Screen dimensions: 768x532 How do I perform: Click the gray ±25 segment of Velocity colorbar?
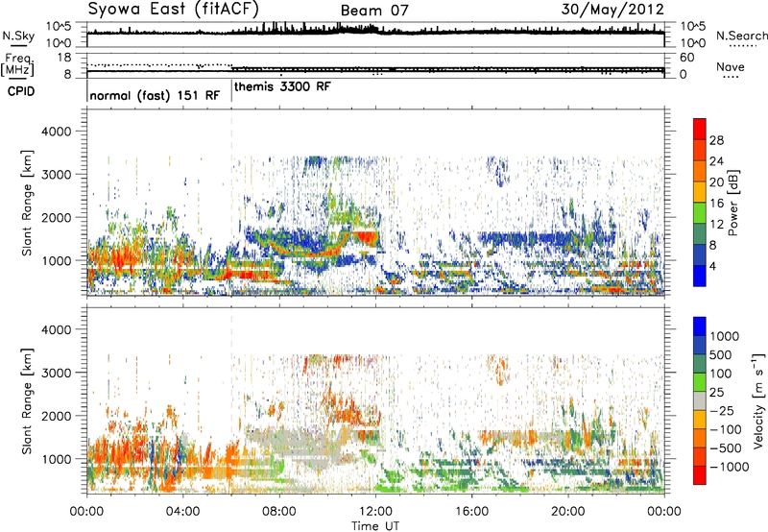click(x=700, y=400)
